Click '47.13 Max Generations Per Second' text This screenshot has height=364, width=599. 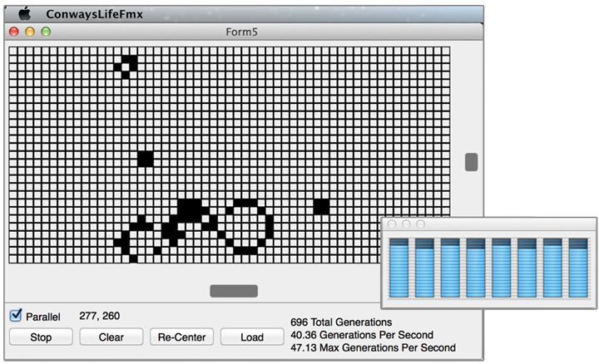373,347
